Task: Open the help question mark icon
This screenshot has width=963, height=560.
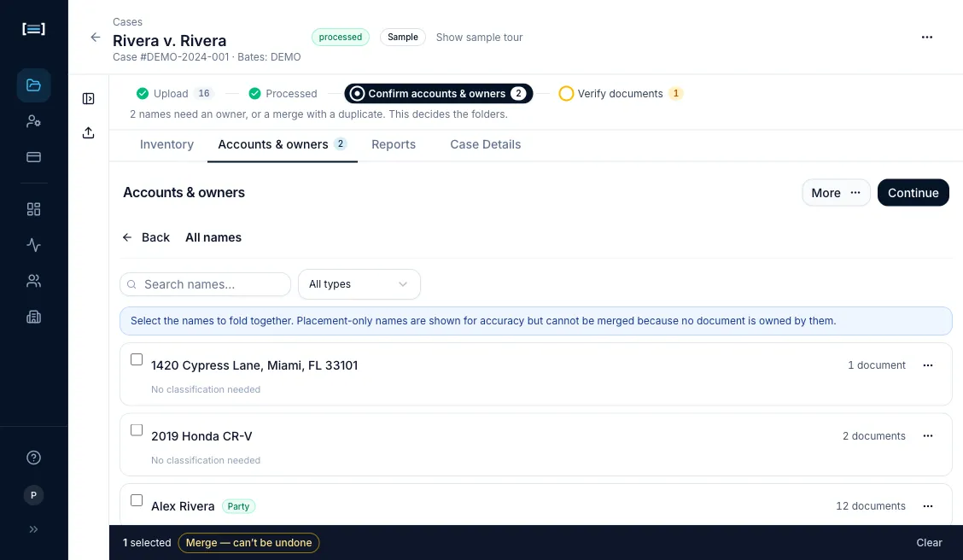Action: click(x=34, y=458)
